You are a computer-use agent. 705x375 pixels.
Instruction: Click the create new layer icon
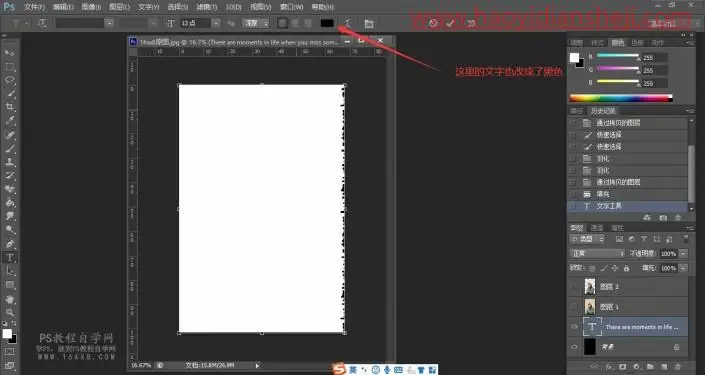[664, 367]
